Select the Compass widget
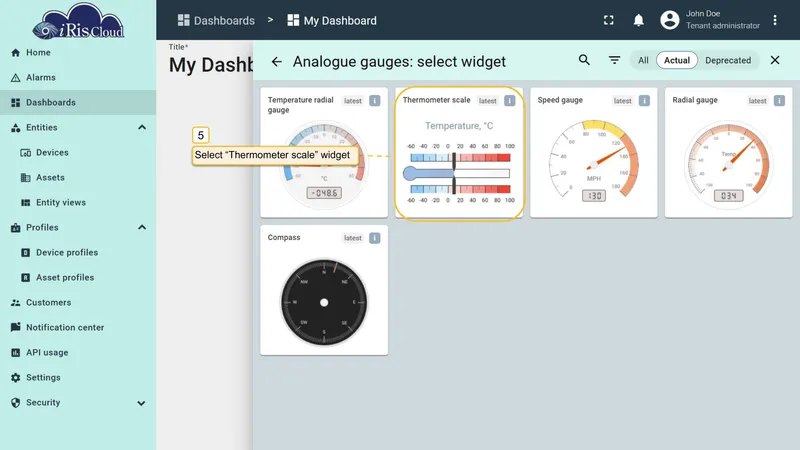 [324, 290]
